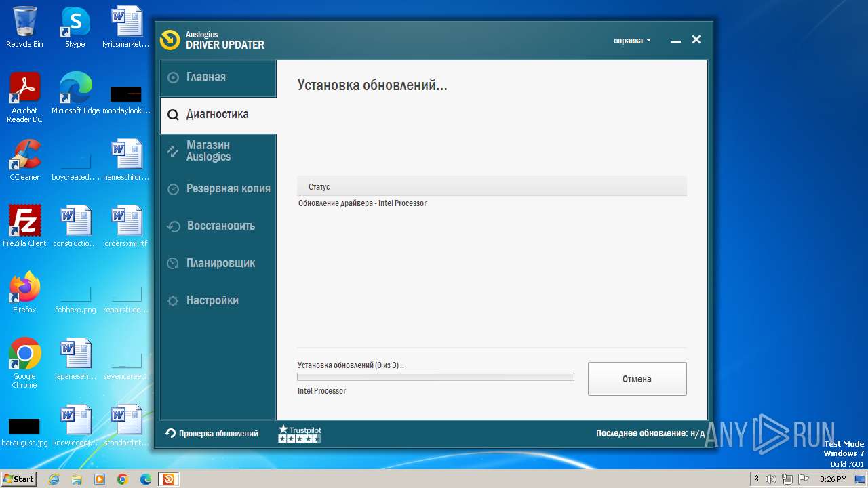Open Настройки settings tab
Viewport: 868px width, 488px height.
click(218, 300)
